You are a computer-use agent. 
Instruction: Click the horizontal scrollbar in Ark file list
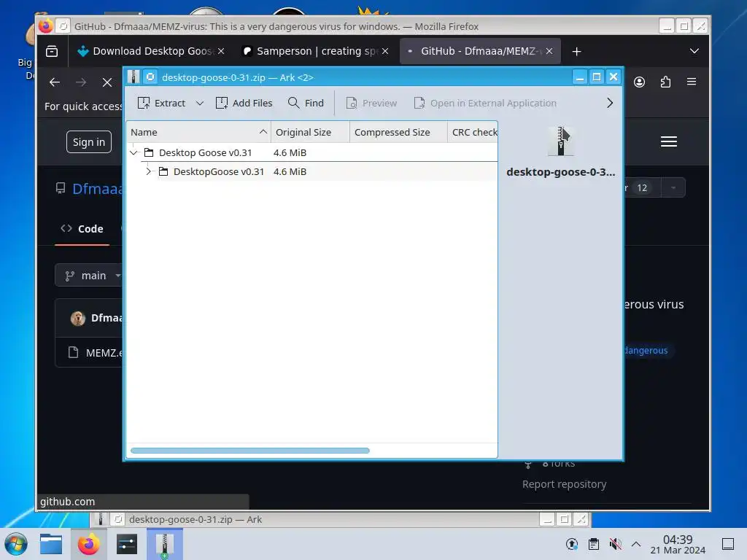coord(250,451)
